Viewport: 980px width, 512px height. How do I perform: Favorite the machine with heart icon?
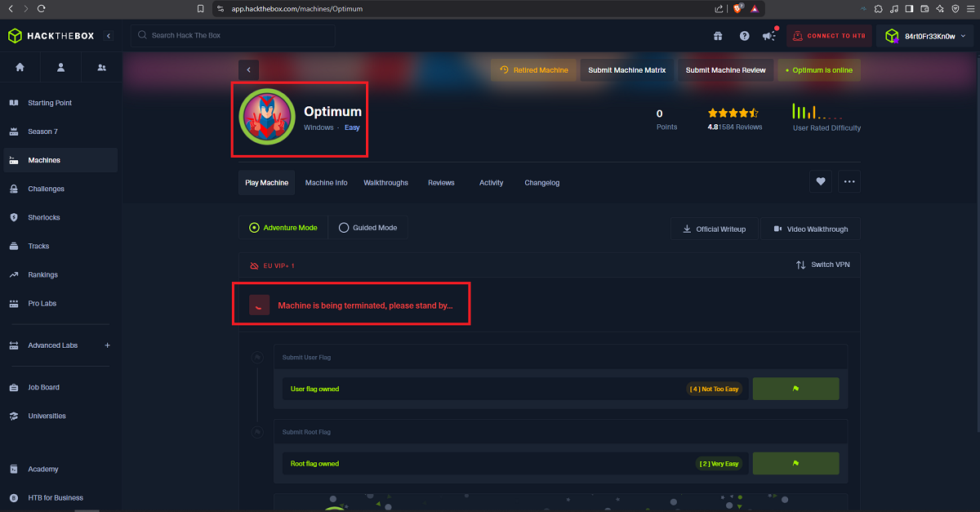[821, 182]
